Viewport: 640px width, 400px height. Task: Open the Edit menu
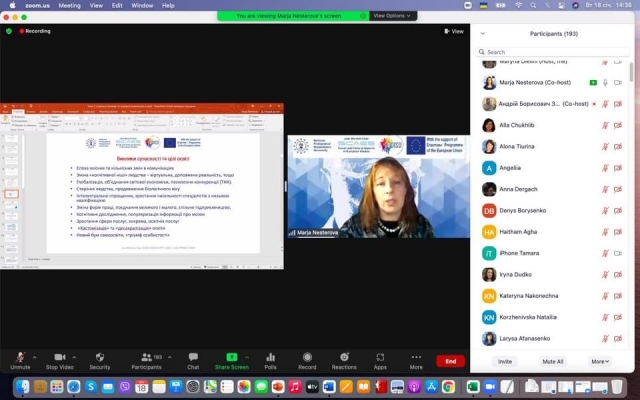point(117,5)
